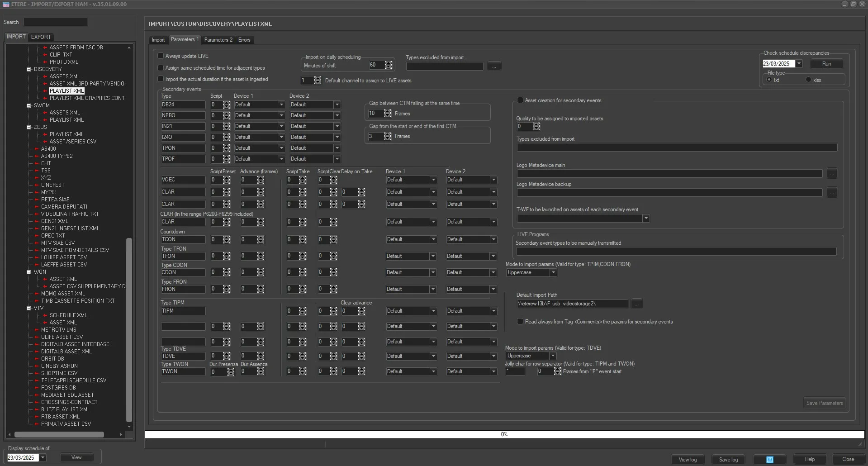
Task: Click the Search input field
Action: pyautogui.click(x=55, y=22)
